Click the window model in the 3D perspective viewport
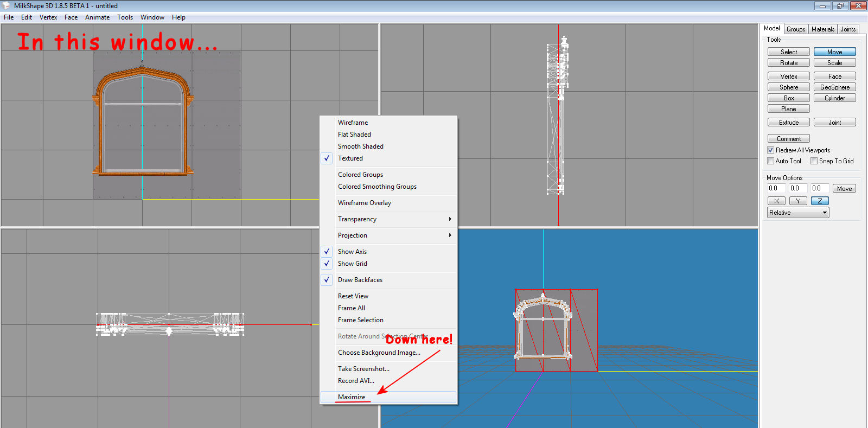This screenshot has width=868, height=428. tap(543, 327)
